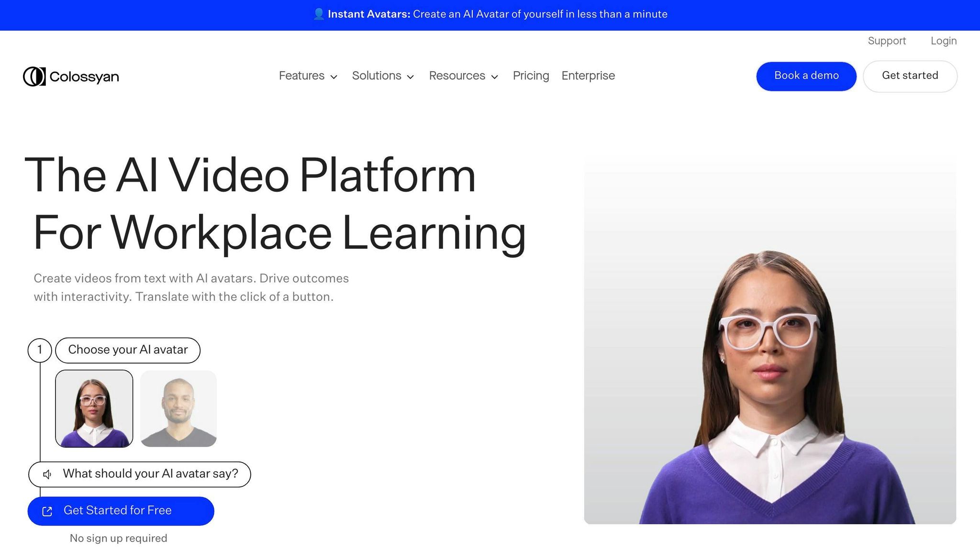Open the Solutions menu
Screen dimensions: 980x551
point(383,76)
